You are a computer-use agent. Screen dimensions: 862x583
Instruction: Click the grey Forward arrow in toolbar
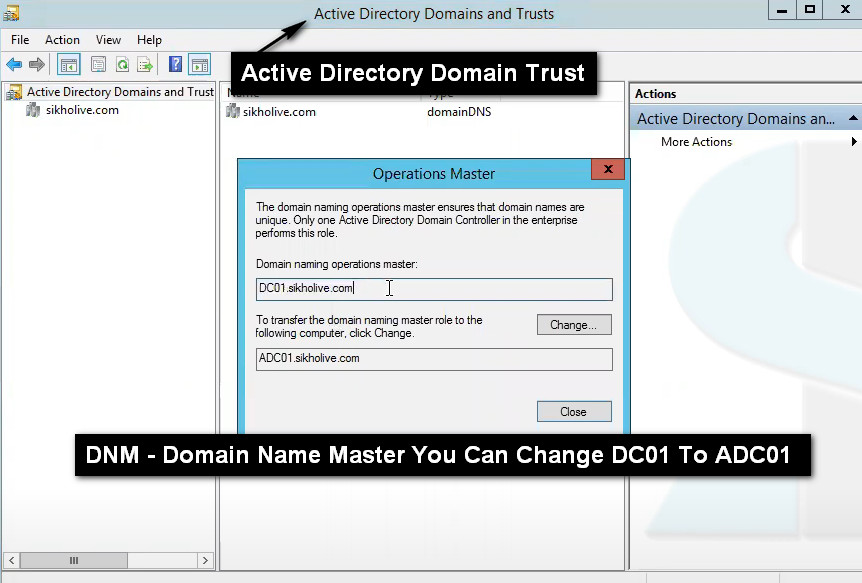click(37, 65)
